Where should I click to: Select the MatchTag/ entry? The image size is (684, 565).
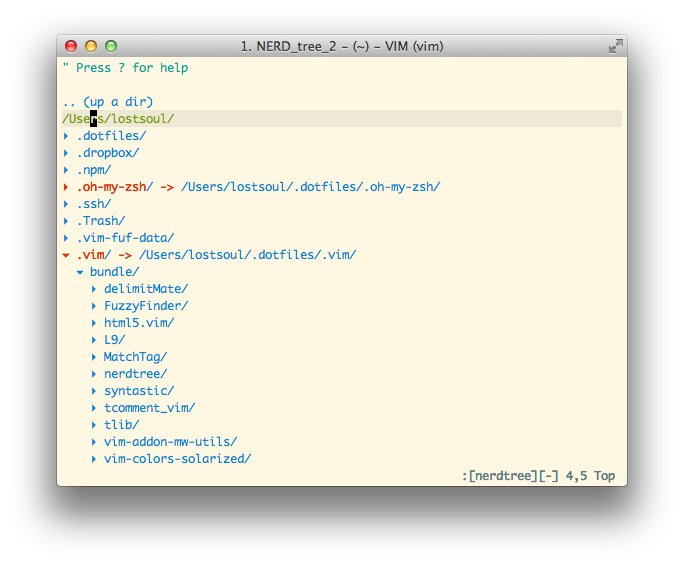136,357
